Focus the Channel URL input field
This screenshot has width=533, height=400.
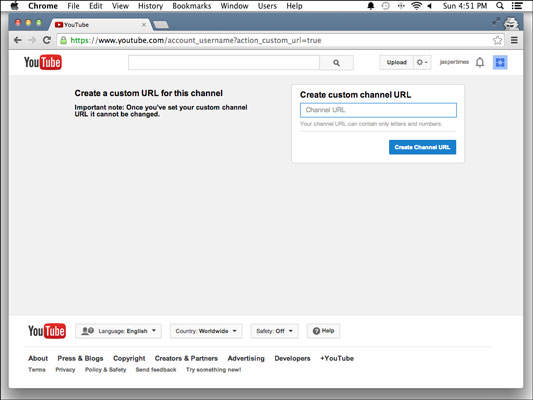coord(378,110)
